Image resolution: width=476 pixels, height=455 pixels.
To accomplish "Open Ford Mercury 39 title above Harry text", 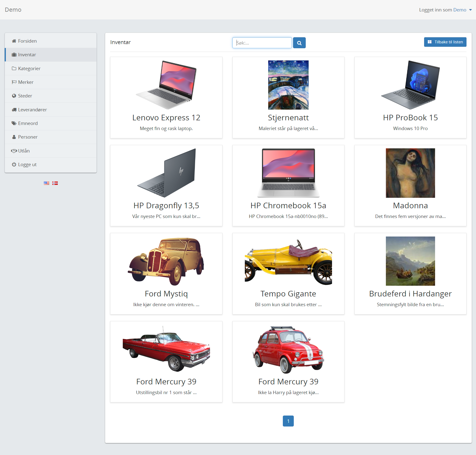I will pyautogui.click(x=288, y=382).
